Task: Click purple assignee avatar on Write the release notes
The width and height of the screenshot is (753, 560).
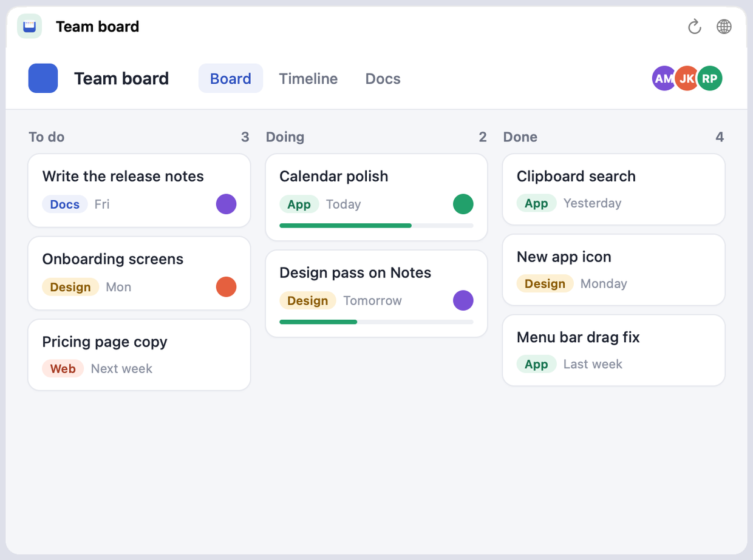Action: coord(226,204)
